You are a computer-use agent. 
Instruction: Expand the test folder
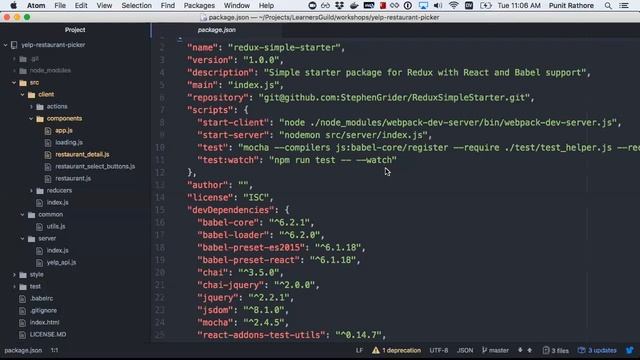[14, 287]
